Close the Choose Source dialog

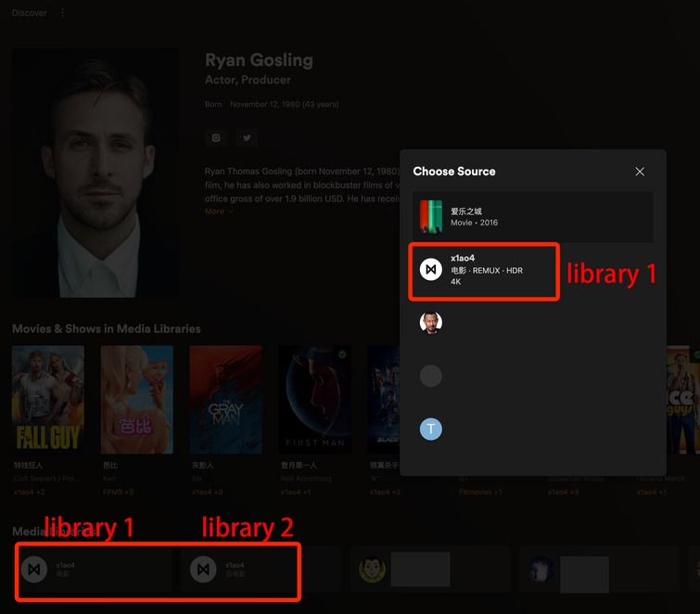pyautogui.click(x=640, y=172)
